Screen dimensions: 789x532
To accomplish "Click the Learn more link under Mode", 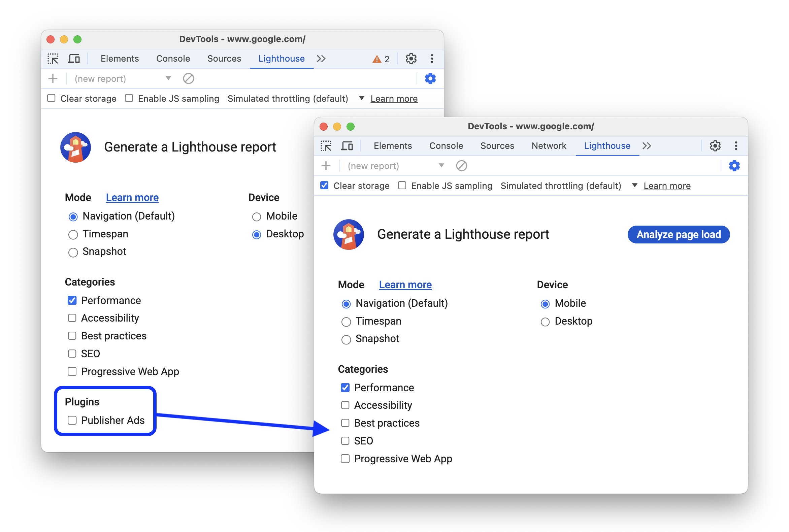I will (406, 283).
